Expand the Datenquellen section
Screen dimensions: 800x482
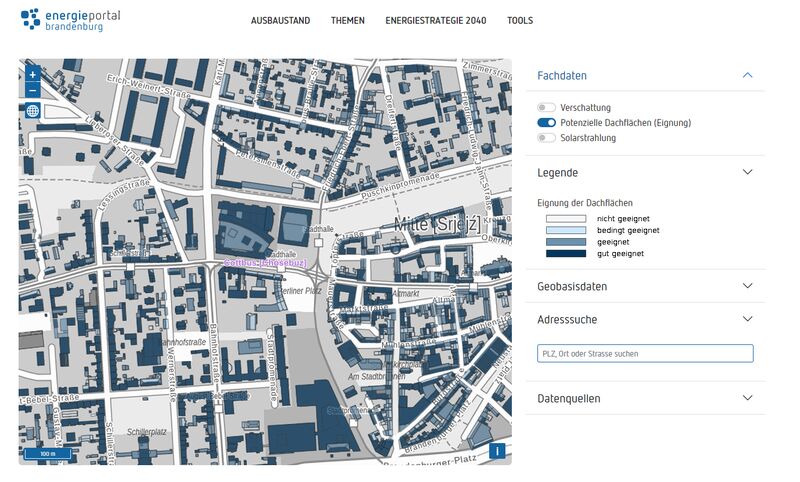coord(746,398)
